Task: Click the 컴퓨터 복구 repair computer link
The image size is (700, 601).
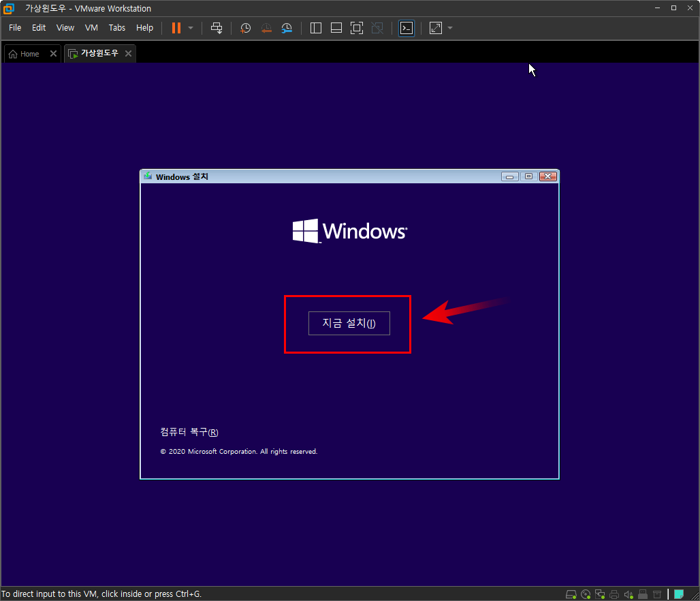Action: [189, 431]
